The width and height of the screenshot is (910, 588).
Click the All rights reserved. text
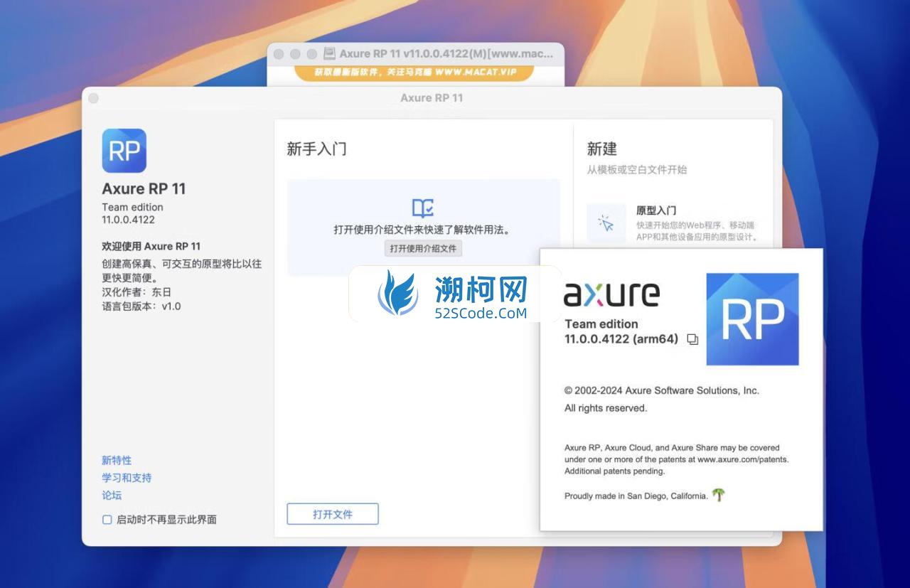(606, 408)
